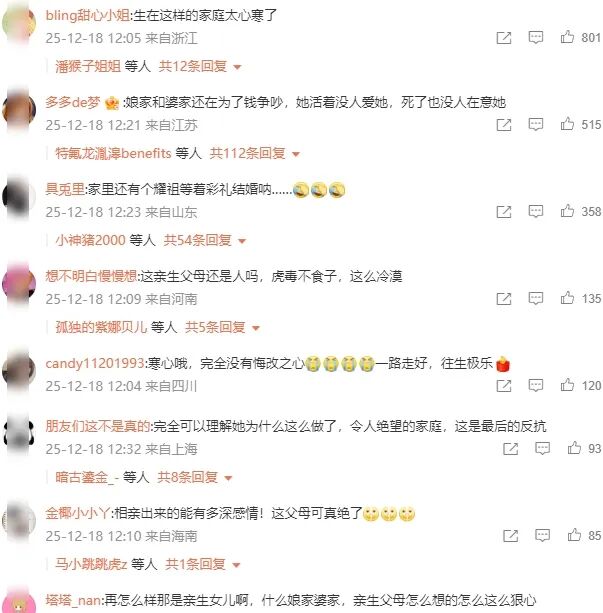The image size is (603, 613).
Task: Expand 共112条回复 replies
Action: click(x=255, y=153)
